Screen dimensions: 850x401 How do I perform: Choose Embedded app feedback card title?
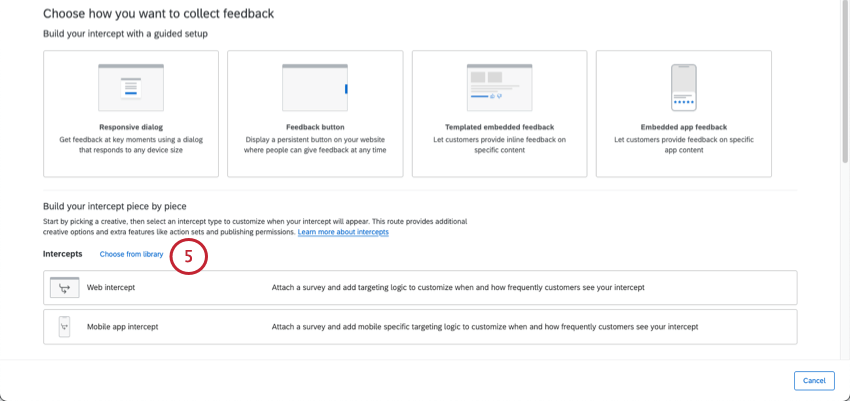coord(684,127)
